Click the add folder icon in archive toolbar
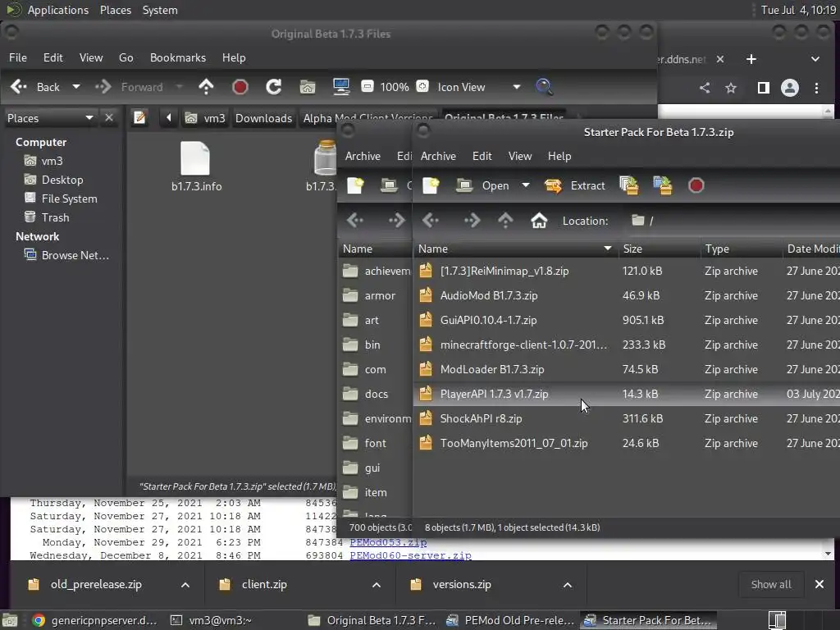Viewport: 840px width, 630px height. pyautogui.click(x=663, y=185)
